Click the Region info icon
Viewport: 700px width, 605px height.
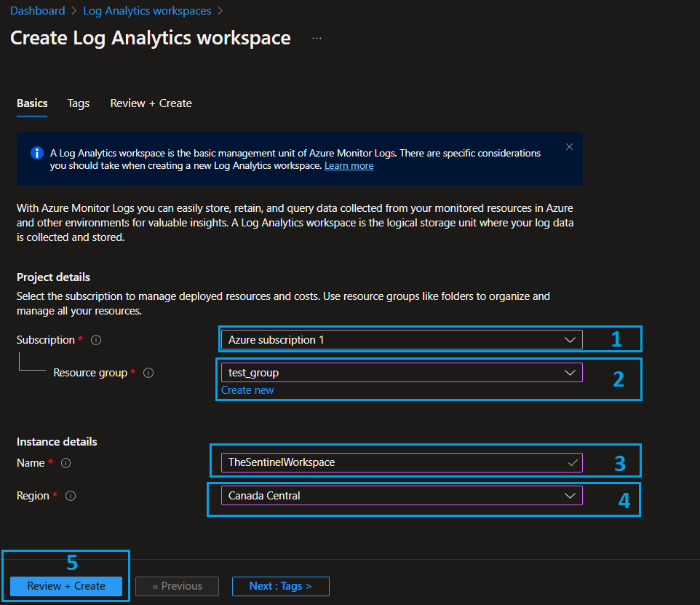click(71, 496)
